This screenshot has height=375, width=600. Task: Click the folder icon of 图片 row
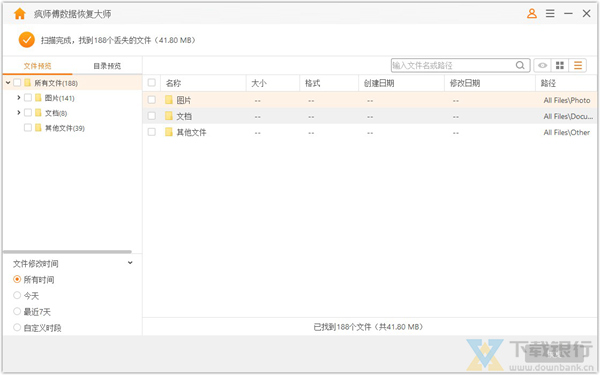click(169, 100)
